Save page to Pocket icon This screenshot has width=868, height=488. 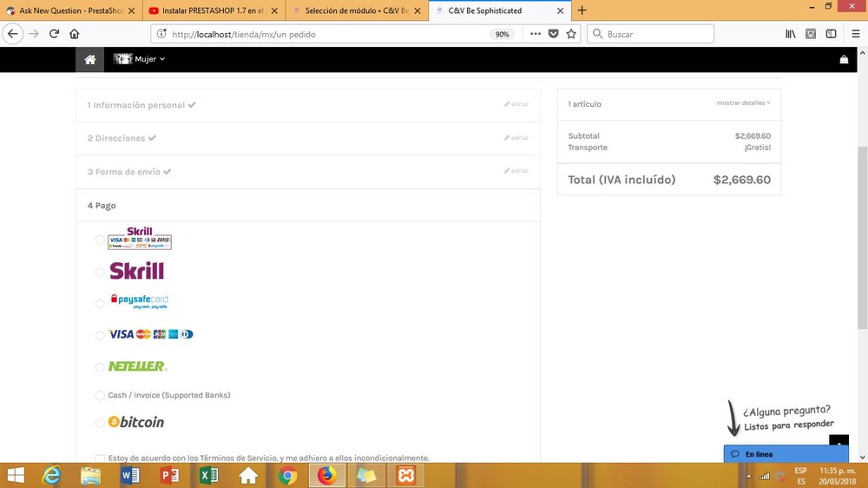point(553,34)
